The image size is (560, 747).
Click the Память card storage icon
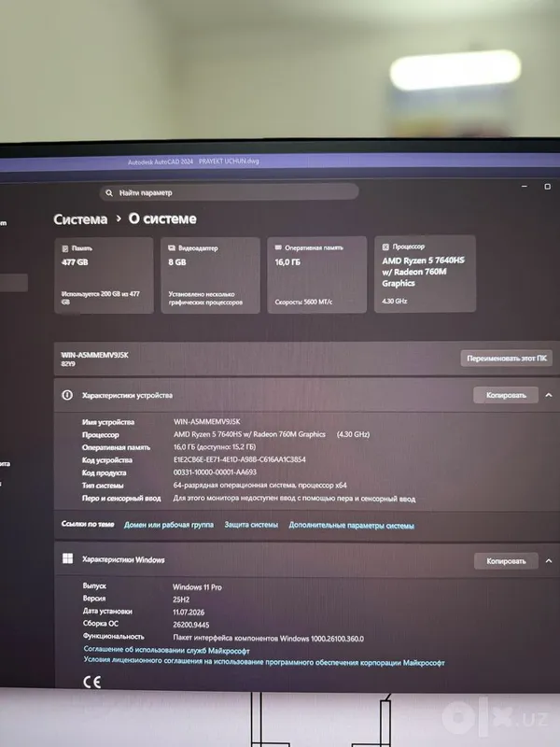click(x=65, y=248)
